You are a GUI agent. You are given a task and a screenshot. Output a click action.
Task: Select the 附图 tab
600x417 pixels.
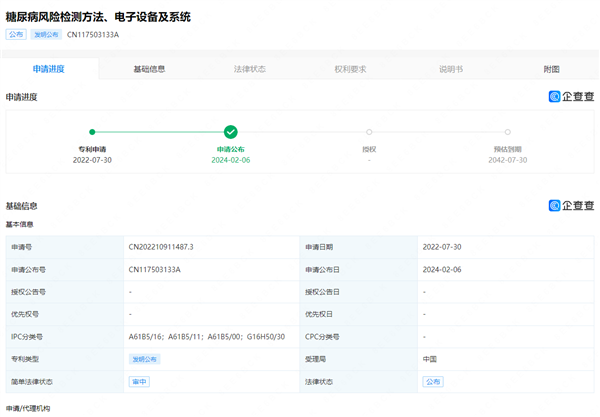pyautogui.click(x=551, y=69)
